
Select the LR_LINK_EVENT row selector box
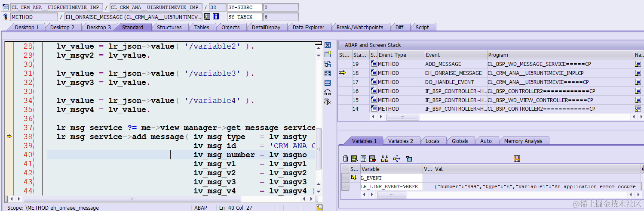tap(345, 186)
